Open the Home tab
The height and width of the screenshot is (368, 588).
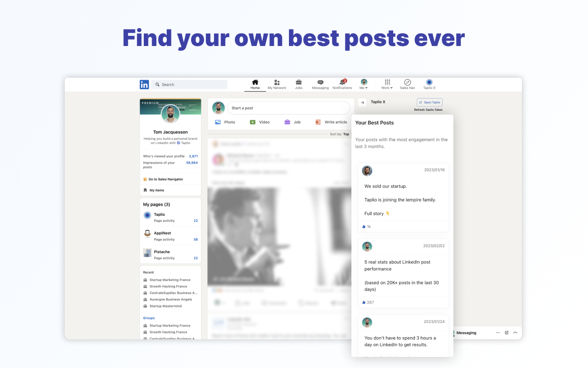tap(255, 85)
